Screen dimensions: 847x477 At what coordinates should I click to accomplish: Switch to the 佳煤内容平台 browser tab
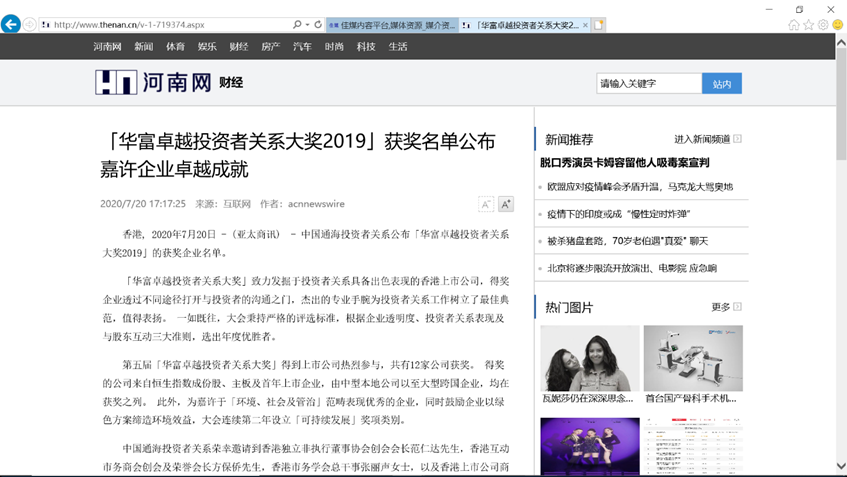392,25
